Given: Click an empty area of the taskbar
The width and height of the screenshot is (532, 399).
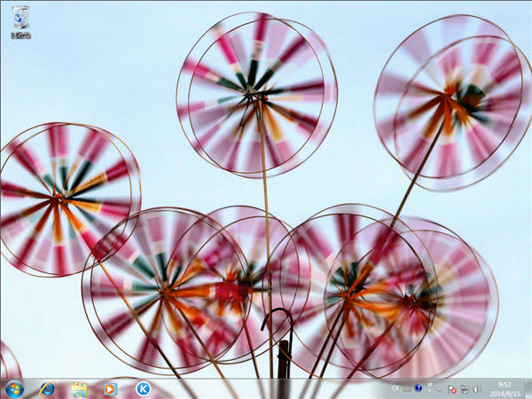Looking at the screenshot, I should pyautogui.click(x=266, y=388).
